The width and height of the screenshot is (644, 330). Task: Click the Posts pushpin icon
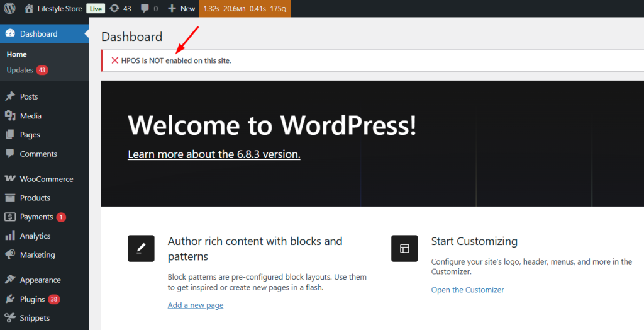coord(10,96)
